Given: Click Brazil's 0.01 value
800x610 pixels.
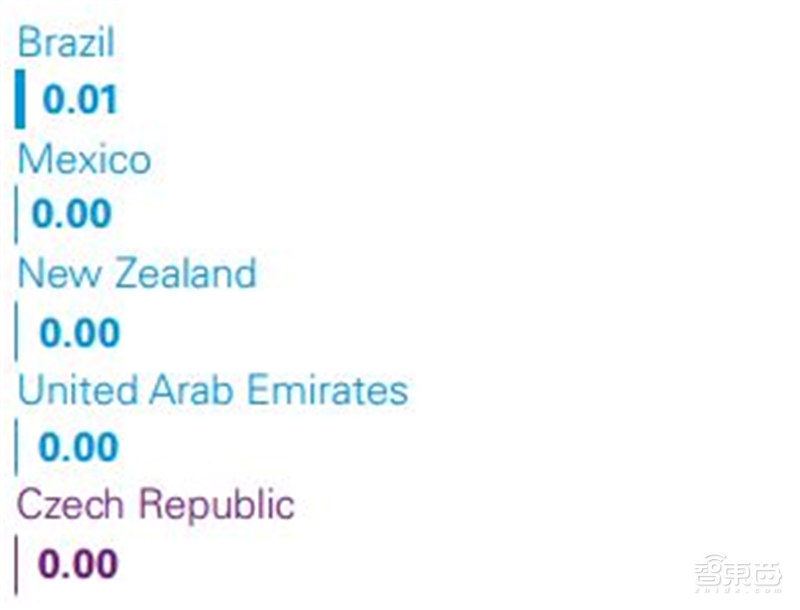Looking at the screenshot, I should 80,100.
